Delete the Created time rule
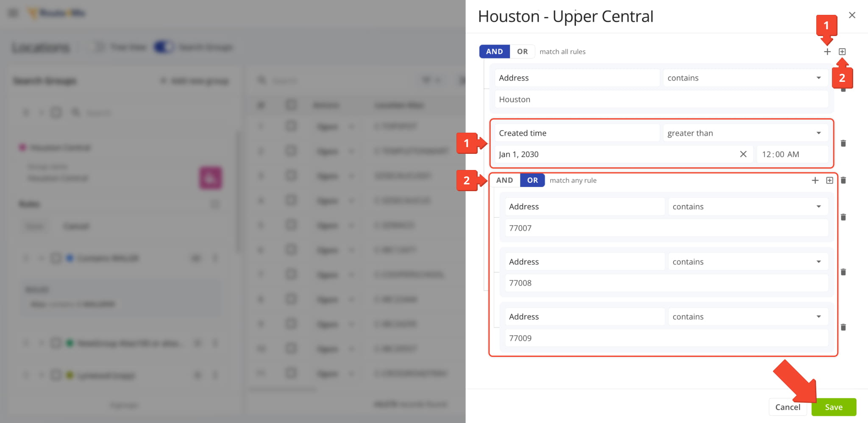Viewport: 868px width, 423px height. tap(843, 143)
